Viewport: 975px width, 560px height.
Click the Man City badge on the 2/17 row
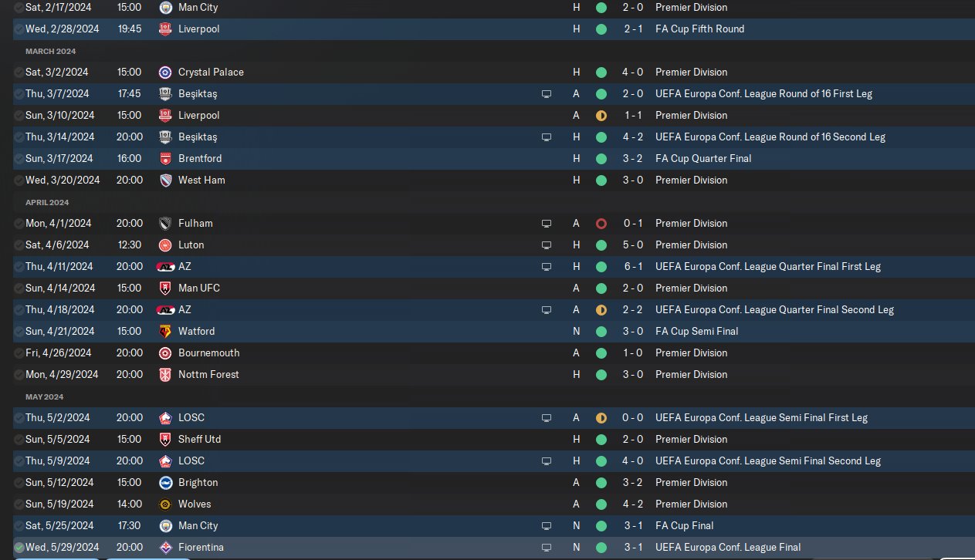[164, 7]
